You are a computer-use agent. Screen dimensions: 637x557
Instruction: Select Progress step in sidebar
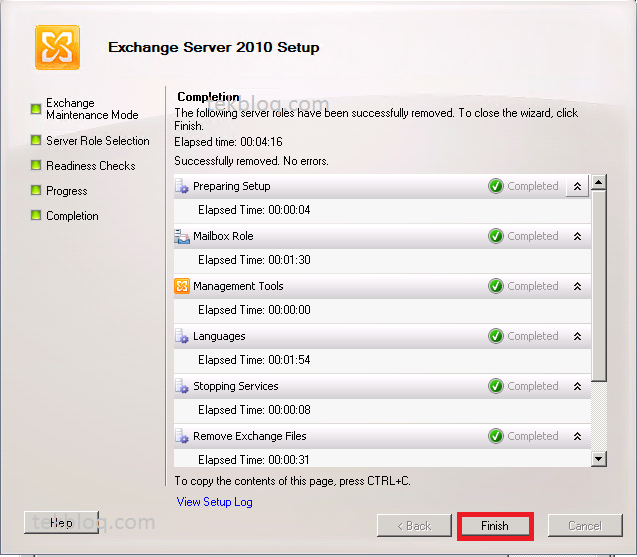67,191
